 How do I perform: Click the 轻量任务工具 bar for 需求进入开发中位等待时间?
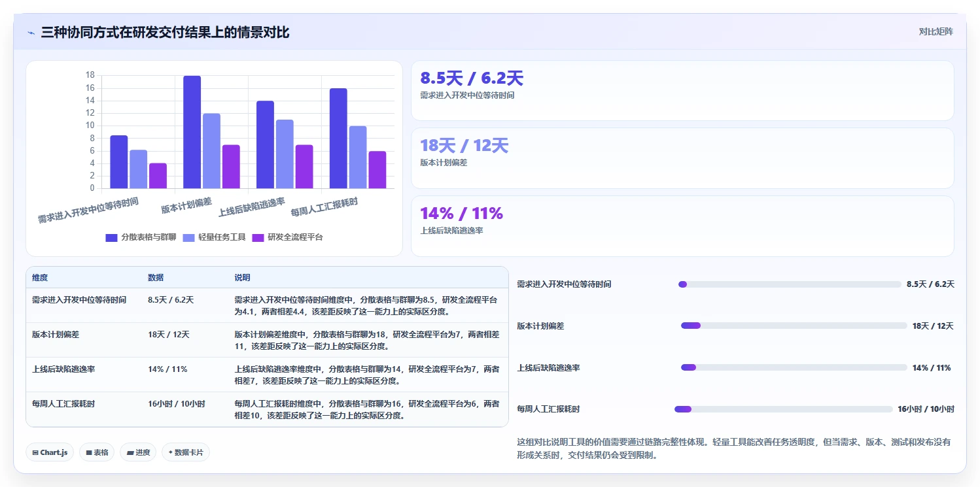point(138,169)
